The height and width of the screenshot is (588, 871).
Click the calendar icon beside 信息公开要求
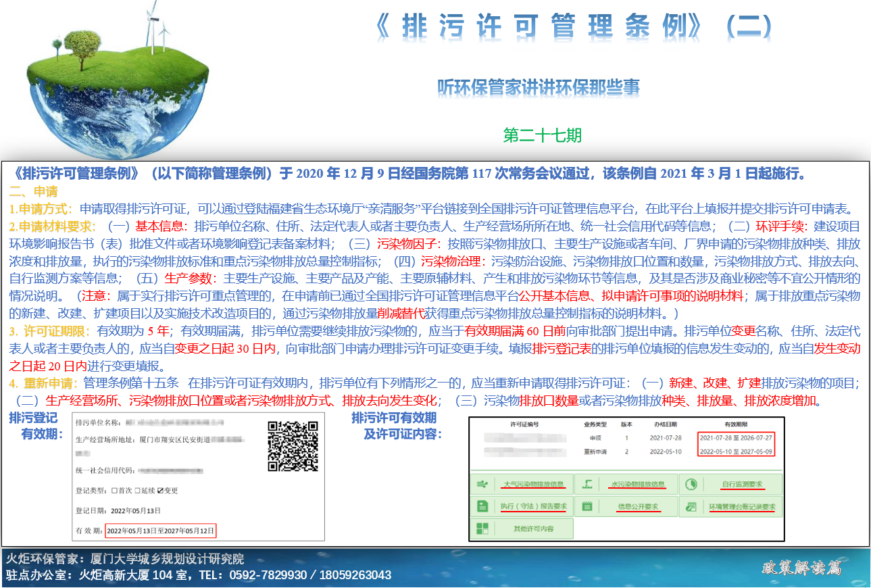coord(587,506)
